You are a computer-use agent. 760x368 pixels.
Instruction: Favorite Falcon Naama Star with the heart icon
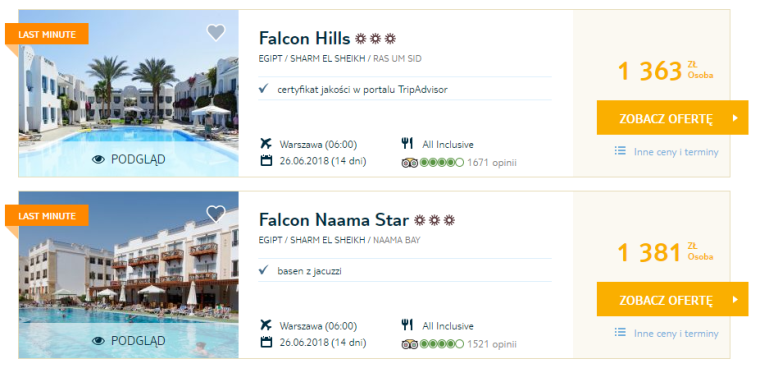coord(216,213)
